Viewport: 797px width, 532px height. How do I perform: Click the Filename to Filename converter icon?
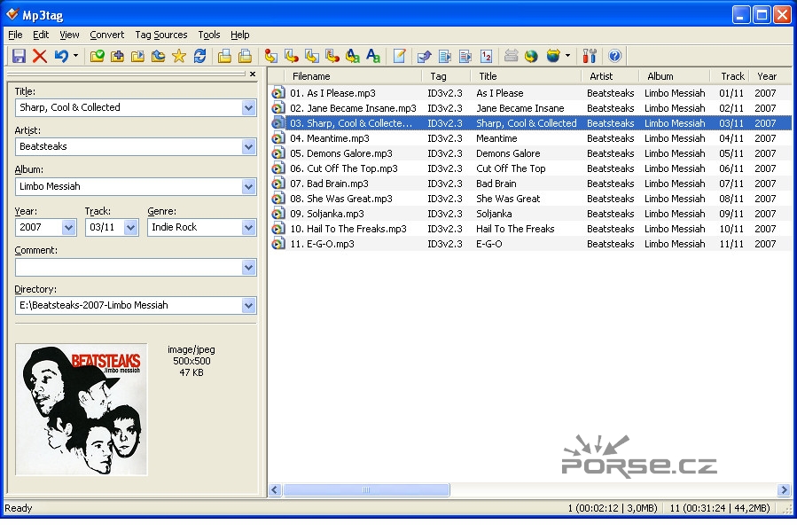pyautogui.click(x=311, y=56)
